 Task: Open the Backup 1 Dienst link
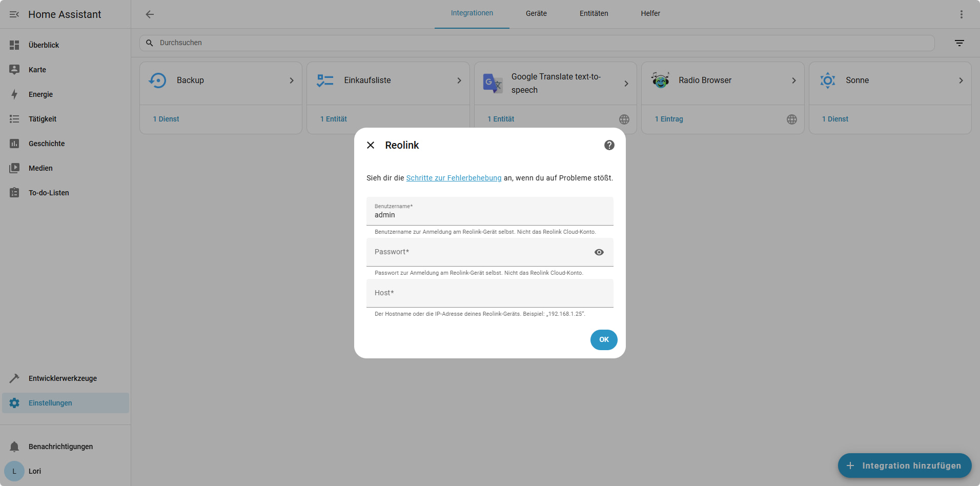pyautogui.click(x=166, y=119)
